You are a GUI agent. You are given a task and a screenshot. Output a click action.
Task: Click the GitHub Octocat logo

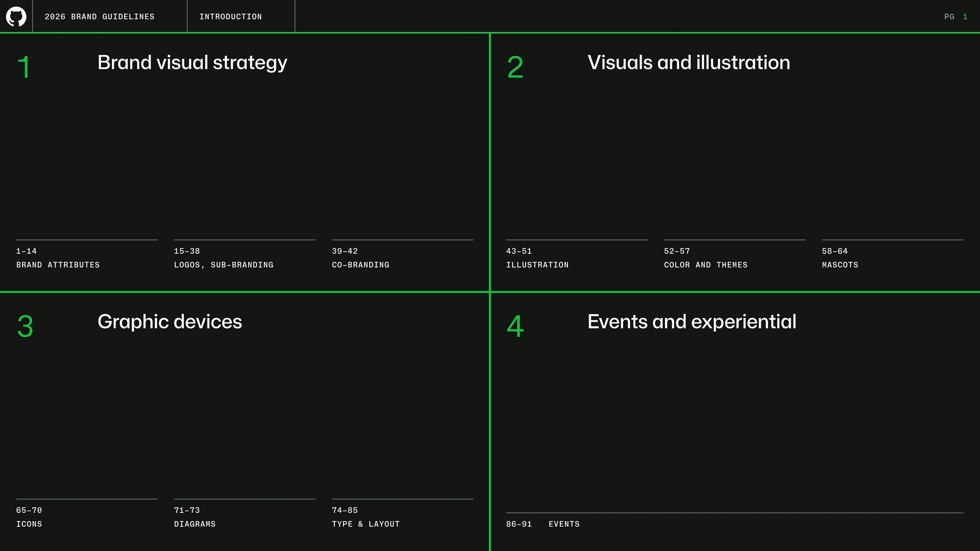(x=16, y=16)
